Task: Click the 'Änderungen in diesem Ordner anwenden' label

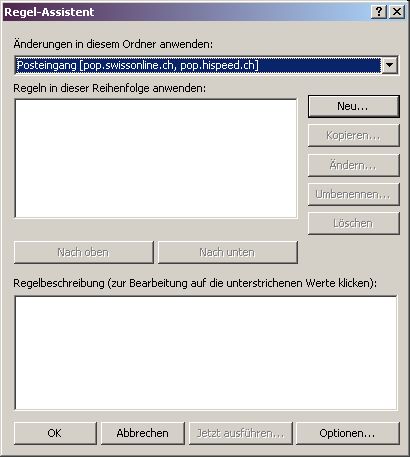Action: 113,44
